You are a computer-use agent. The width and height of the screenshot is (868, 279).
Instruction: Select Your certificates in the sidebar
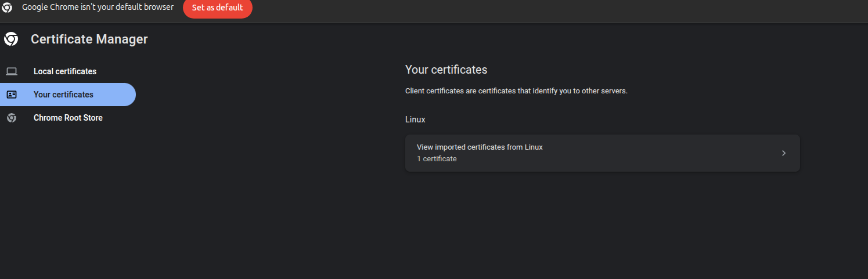[x=63, y=95]
